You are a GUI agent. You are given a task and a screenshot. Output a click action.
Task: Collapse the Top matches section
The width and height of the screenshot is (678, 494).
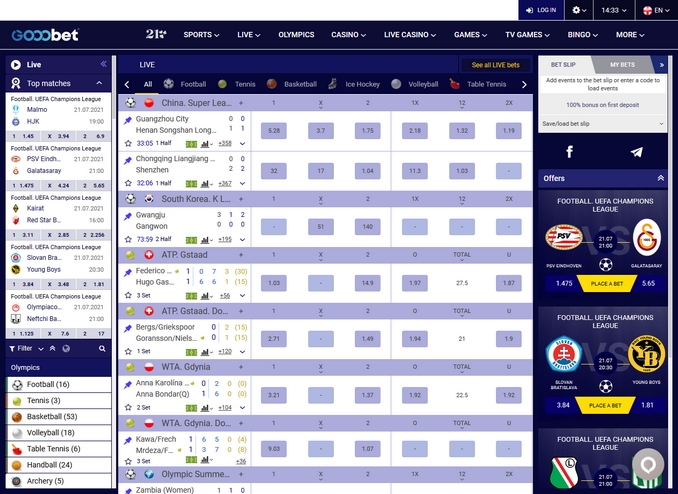tap(99, 83)
